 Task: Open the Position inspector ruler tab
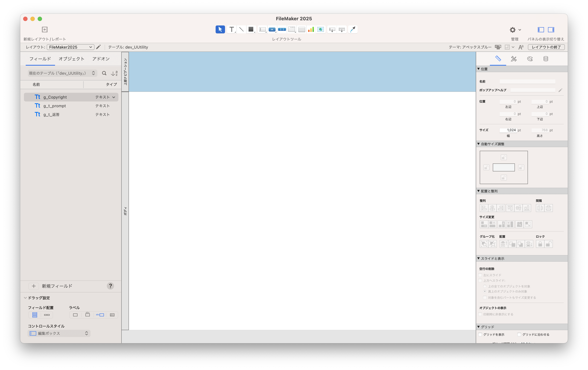click(498, 59)
